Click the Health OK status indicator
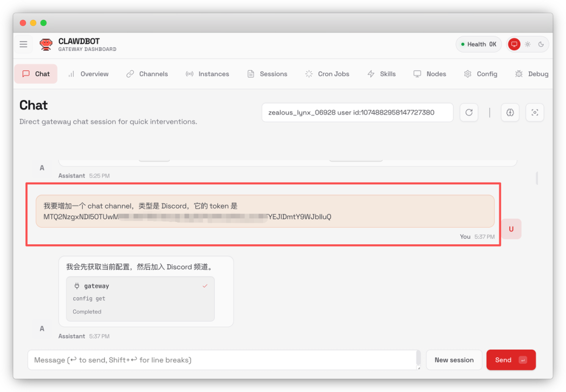 478,45
